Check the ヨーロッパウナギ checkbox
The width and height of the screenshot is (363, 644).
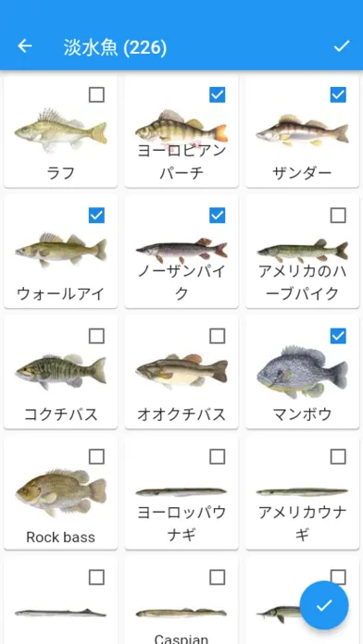[218, 456]
